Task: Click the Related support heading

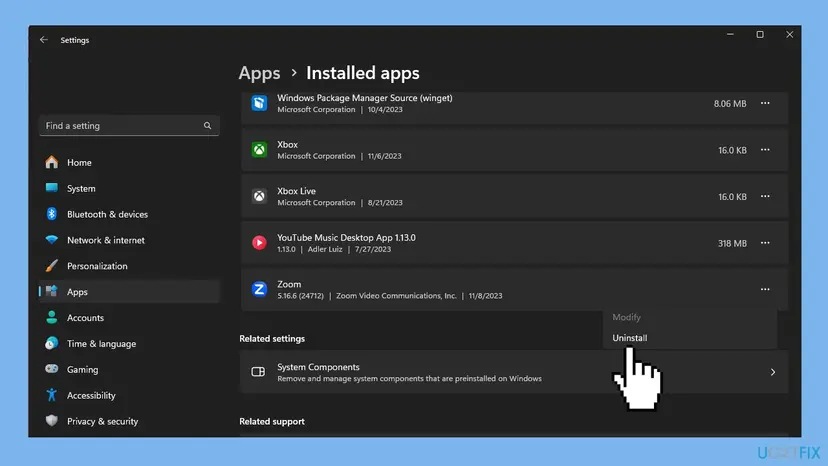Action: pyautogui.click(x=272, y=422)
